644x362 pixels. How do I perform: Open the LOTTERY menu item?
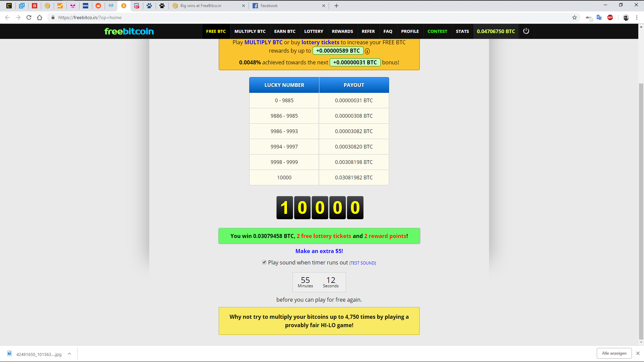click(x=314, y=31)
